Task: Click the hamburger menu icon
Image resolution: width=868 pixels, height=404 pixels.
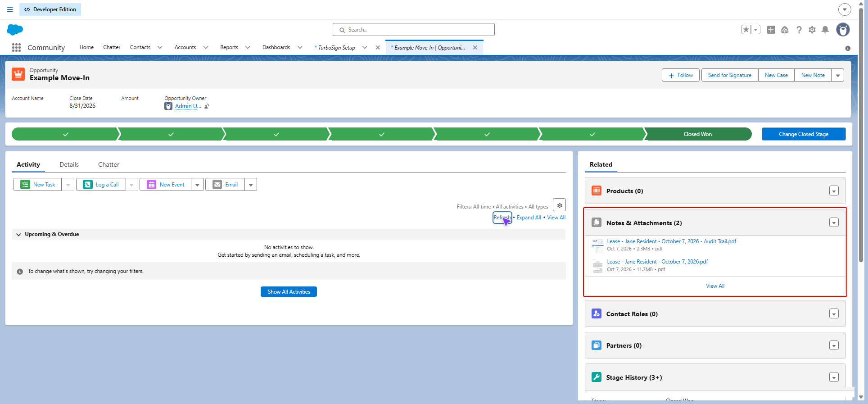Action: coord(10,9)
